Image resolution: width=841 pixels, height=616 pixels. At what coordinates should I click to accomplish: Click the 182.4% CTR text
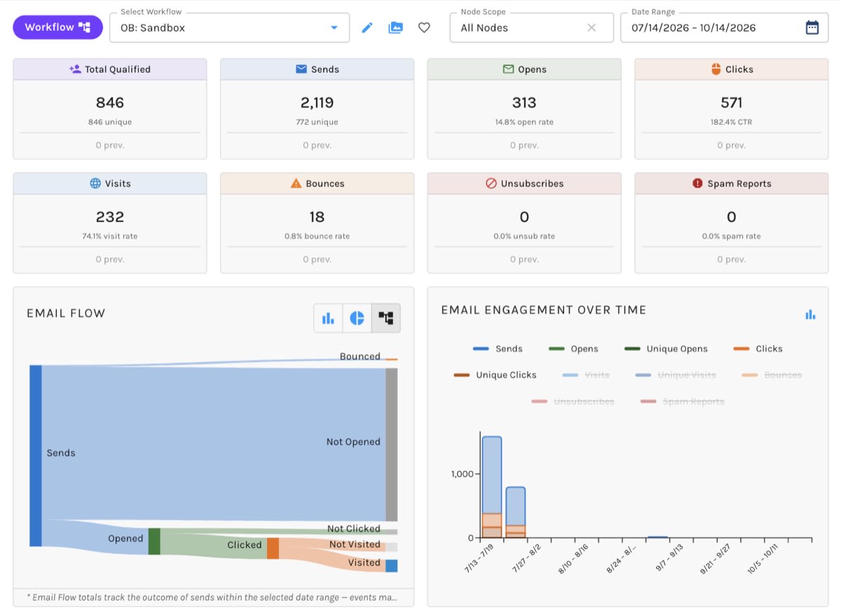click(732, 122)
